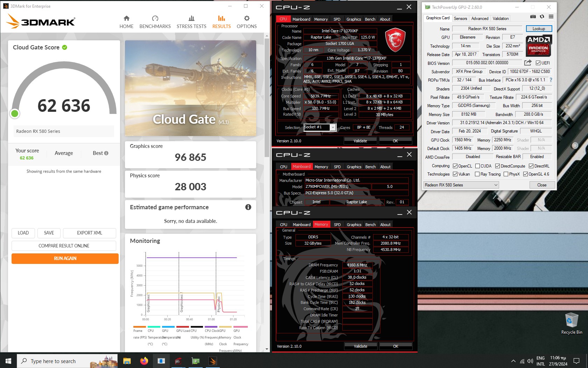The height and width of the screenshot is (368, 588).
Task: Click GPU-Z graphics card icon in taskbar
Action: pos(195,361)
